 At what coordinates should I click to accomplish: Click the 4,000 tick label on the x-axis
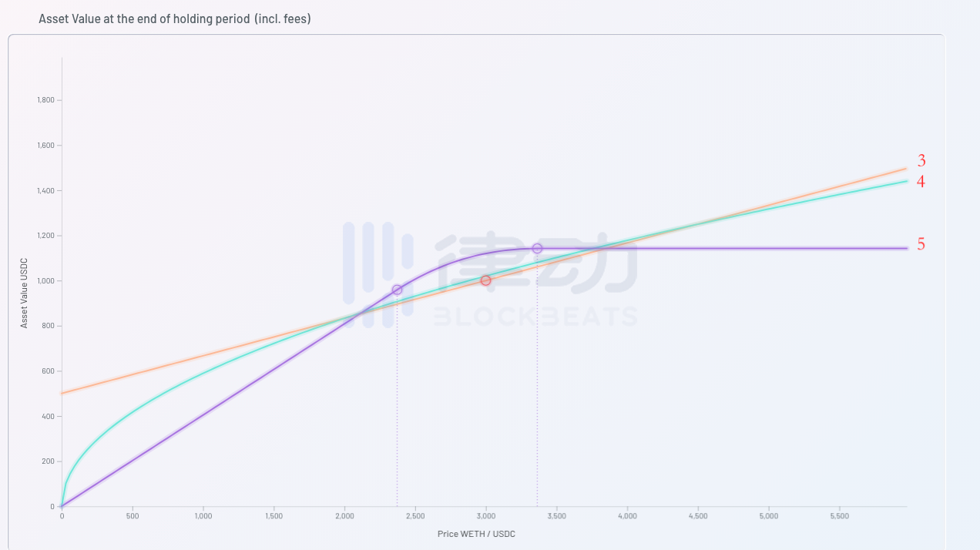tap(627, 516)
